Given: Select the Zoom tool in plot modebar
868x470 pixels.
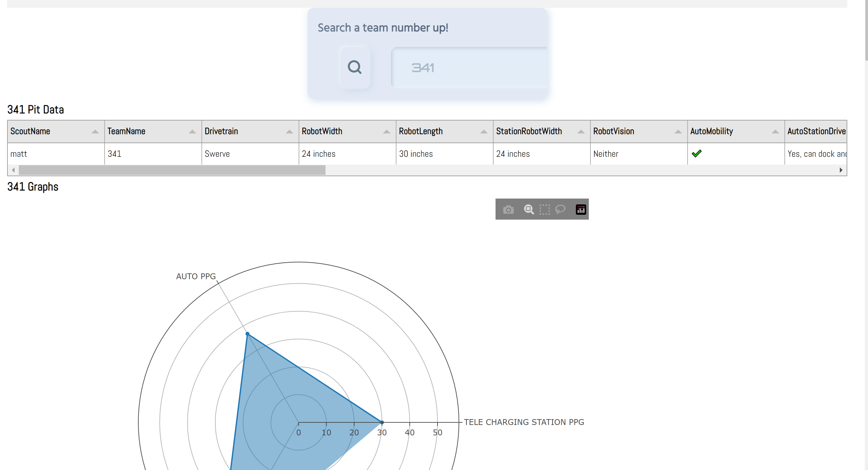Looking at the screenshot, I should pos(529,210).
